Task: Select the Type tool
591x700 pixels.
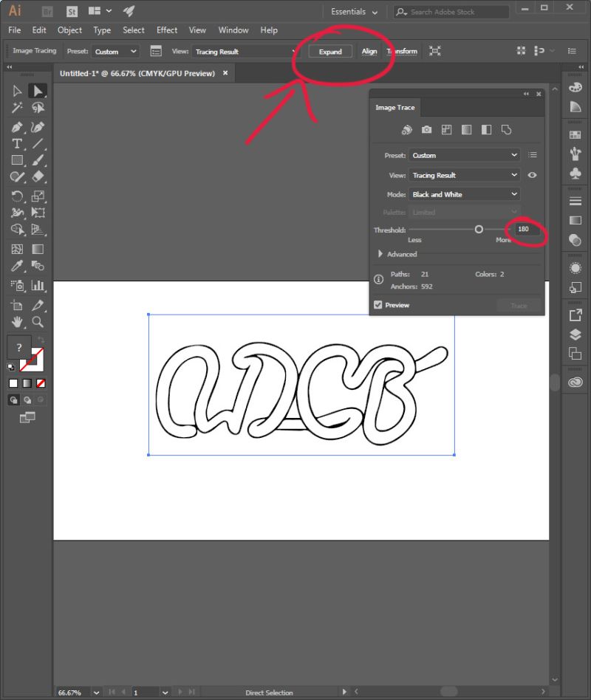Action: point(17,143)
